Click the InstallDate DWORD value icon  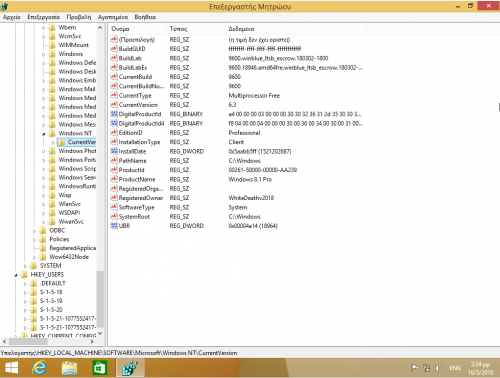(114, 151)
